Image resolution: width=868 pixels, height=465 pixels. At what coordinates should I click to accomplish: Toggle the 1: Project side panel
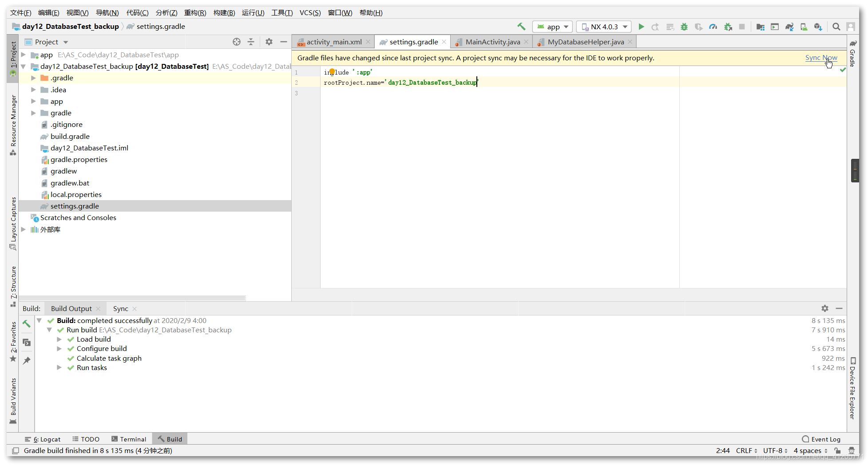click(x=13, y=58)
